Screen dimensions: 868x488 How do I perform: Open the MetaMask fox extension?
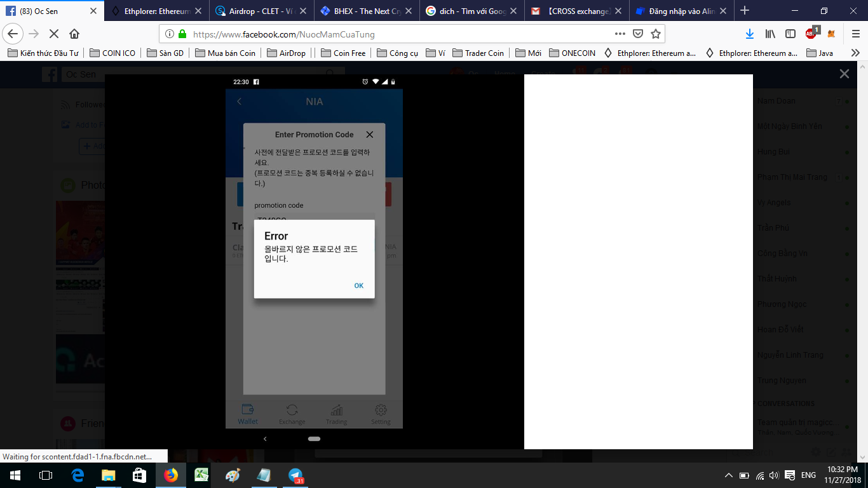tap(831, 34)
